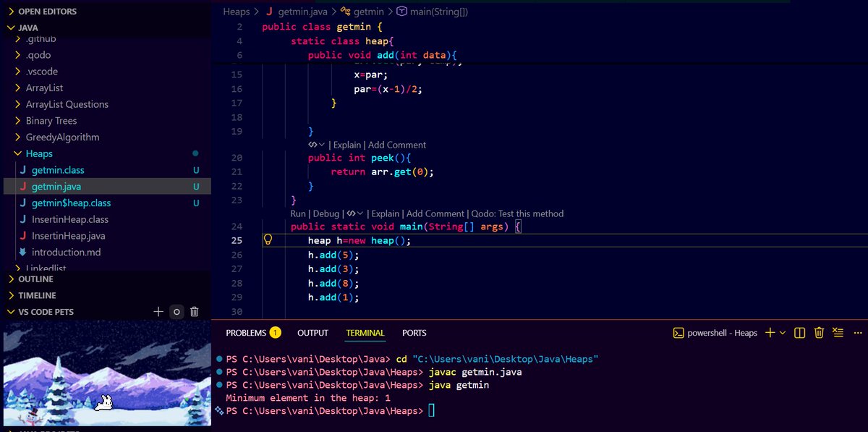Click the problems count badge
Image resolution: width=868 pixels, height=432 pixels.
click(275, 333)
